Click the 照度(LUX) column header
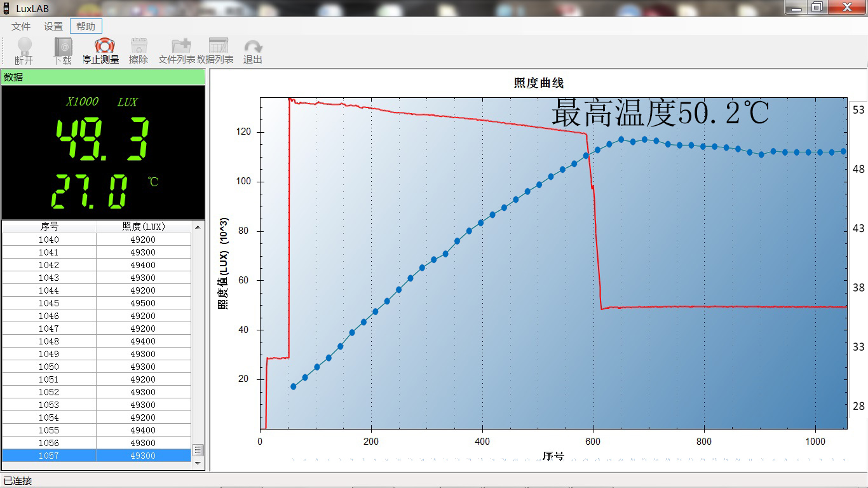This screenshot has height=488, width=868. [x=144, y=226]
